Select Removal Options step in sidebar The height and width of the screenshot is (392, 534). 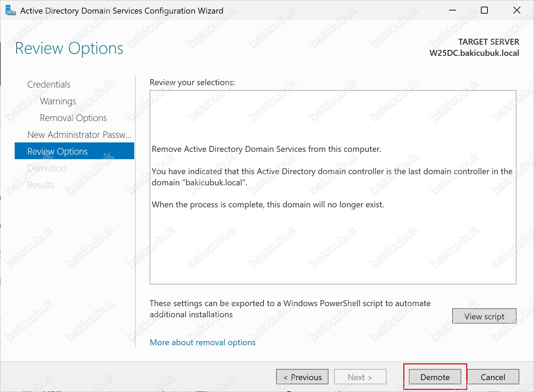73,118
